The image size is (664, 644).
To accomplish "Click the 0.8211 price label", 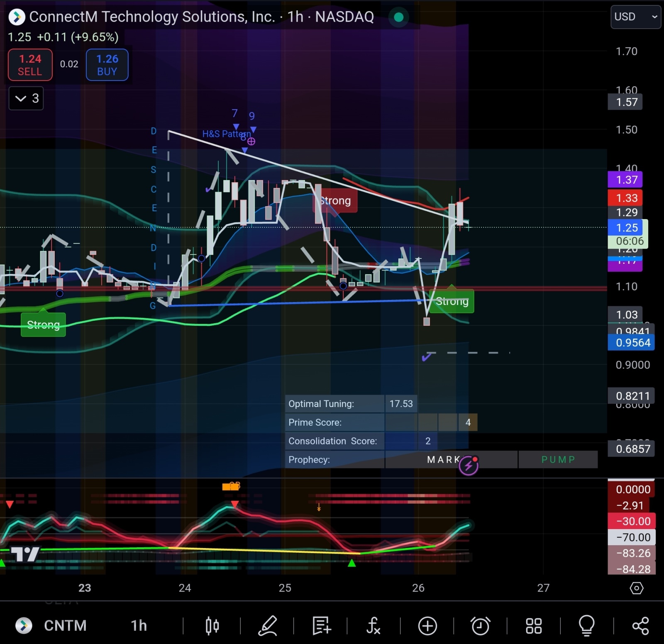I will pyautogui.click(x=631, y=396).
